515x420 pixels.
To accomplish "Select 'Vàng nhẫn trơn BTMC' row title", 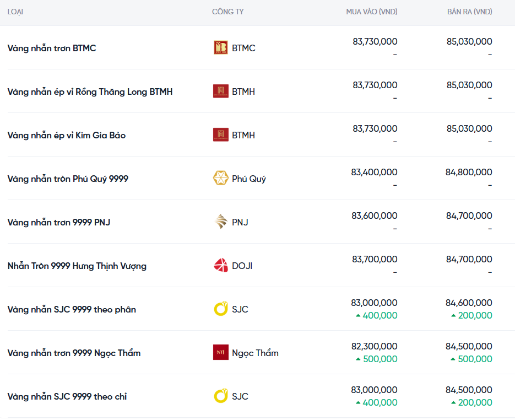I will 52,49.
